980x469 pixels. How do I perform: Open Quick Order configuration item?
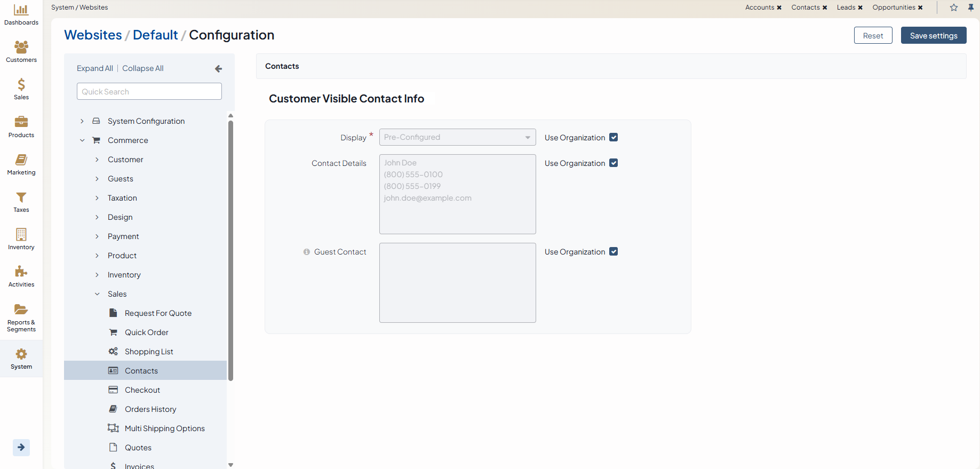pos(146,332)
